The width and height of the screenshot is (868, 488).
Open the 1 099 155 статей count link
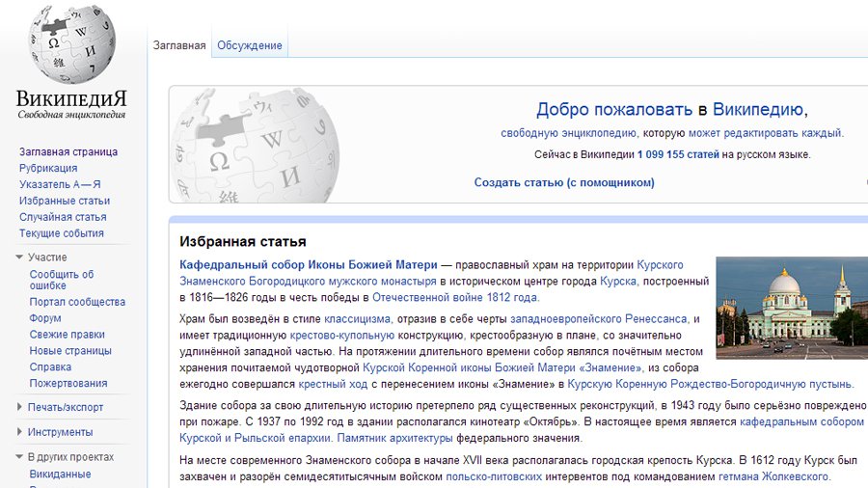coord(678,155)
